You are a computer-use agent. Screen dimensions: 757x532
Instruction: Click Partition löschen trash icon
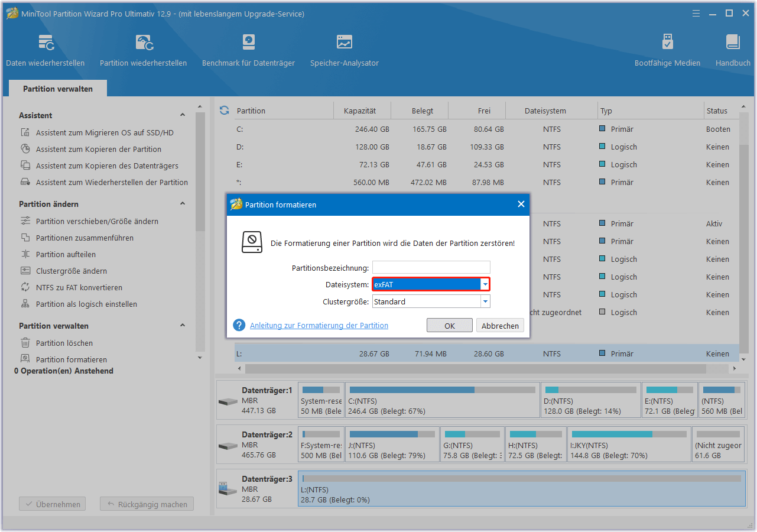[25, 343]
